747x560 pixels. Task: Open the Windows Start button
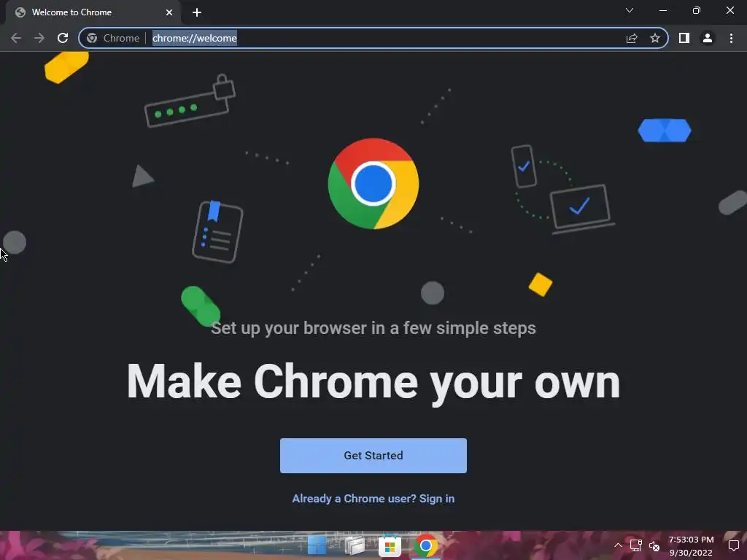pos(317,545)
